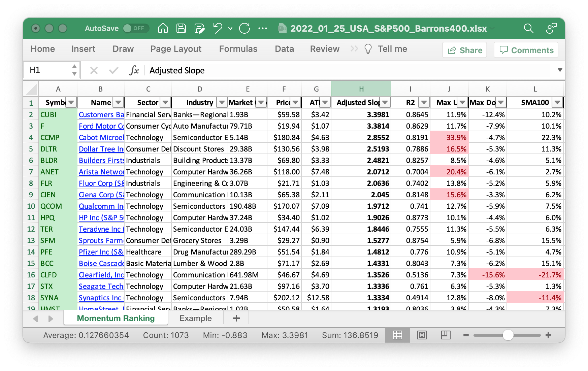Toggle the AutoSave switch

coord(136,28)
